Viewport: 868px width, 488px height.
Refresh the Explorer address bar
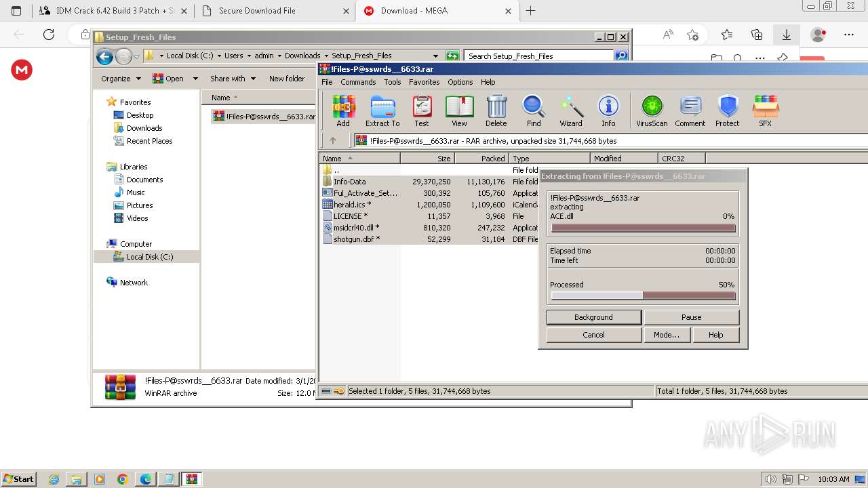coord(452,56)
